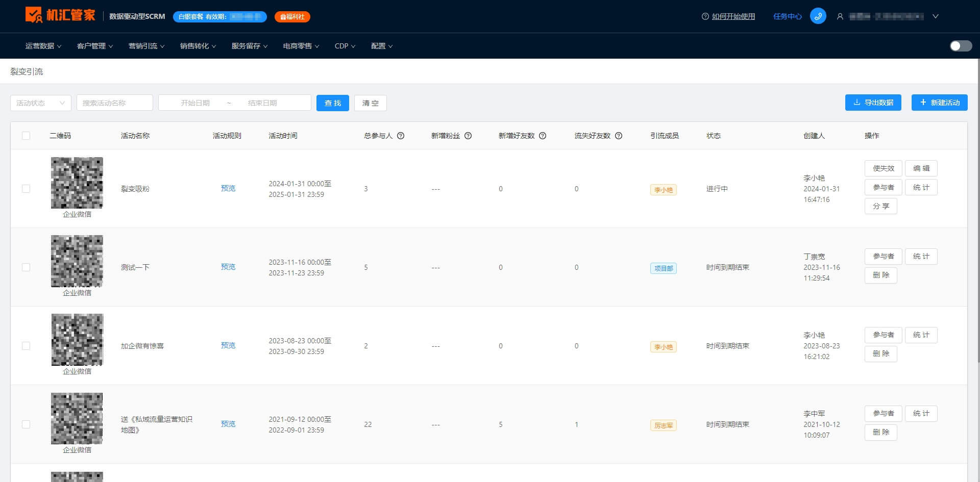The image size is (980, 482).
Task: Click 统计 for 加企微有惊喜 row
Action: (921, 335)
